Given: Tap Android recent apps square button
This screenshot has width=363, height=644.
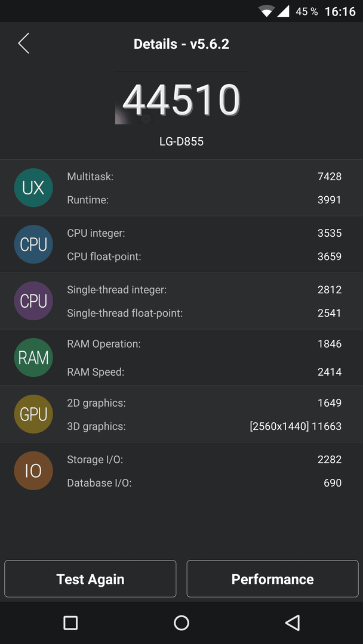Looking at the screenshot, I should (x=70, y=623).
